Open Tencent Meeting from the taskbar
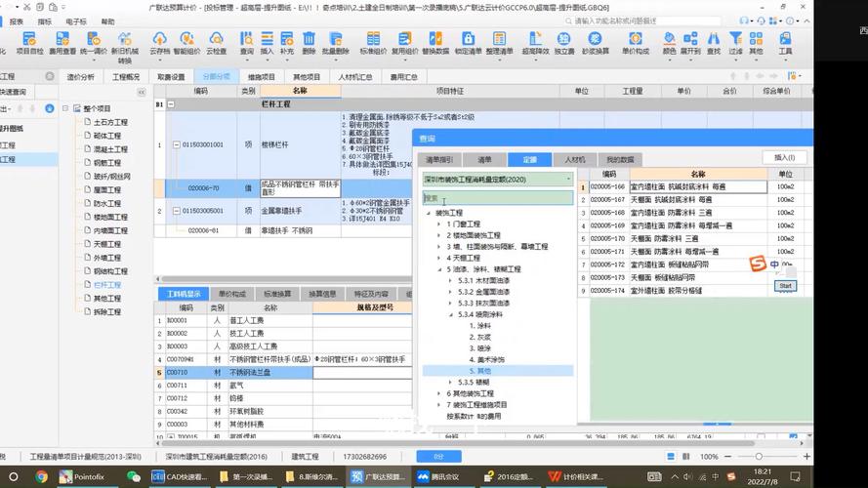The height and width of the screenshot is (488, 868). pos(438,476)
